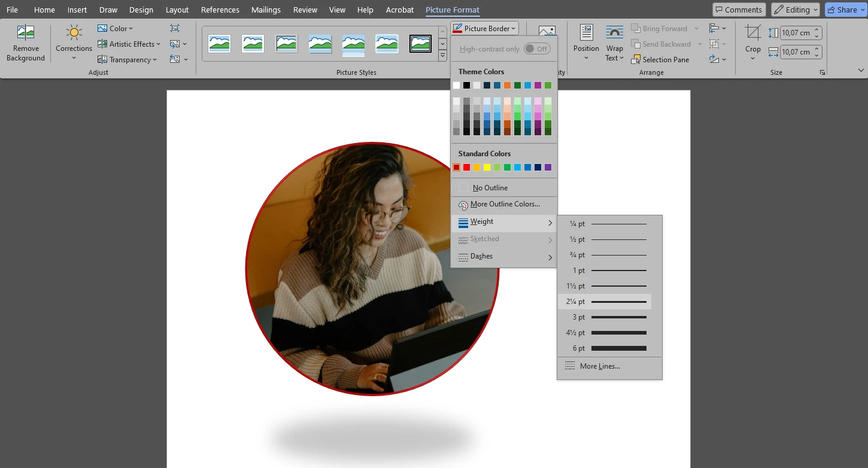The height and width of the screenshot is (468, 868).
Task: Collapse the ribbon with the chevron
Action: click(x=861, y=71)
